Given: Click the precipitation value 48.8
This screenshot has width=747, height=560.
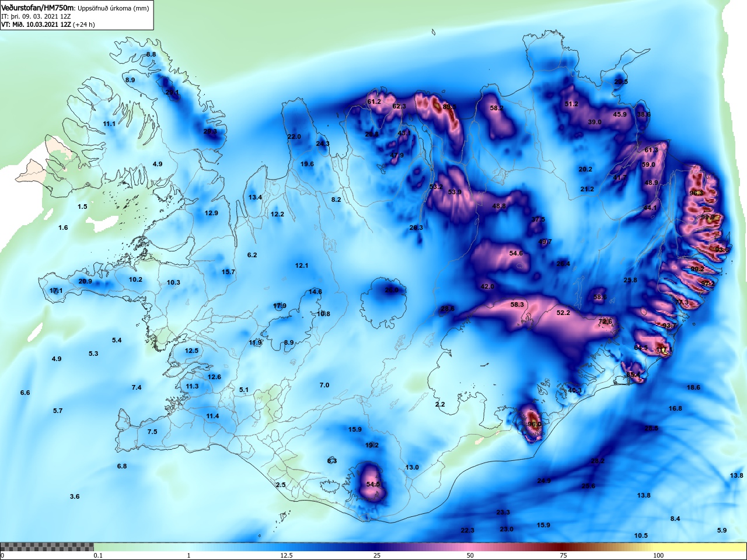Looking at the screenshot, I should (x=499, y=206).
